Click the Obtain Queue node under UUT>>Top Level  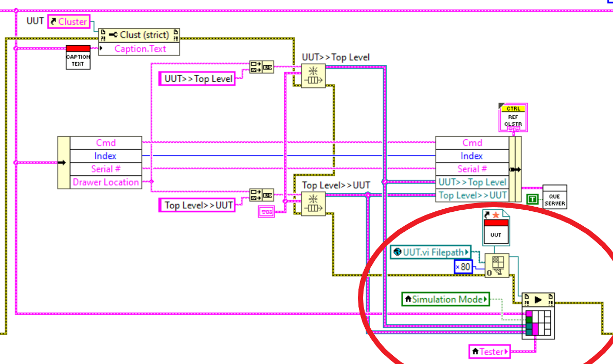(313, 76)
